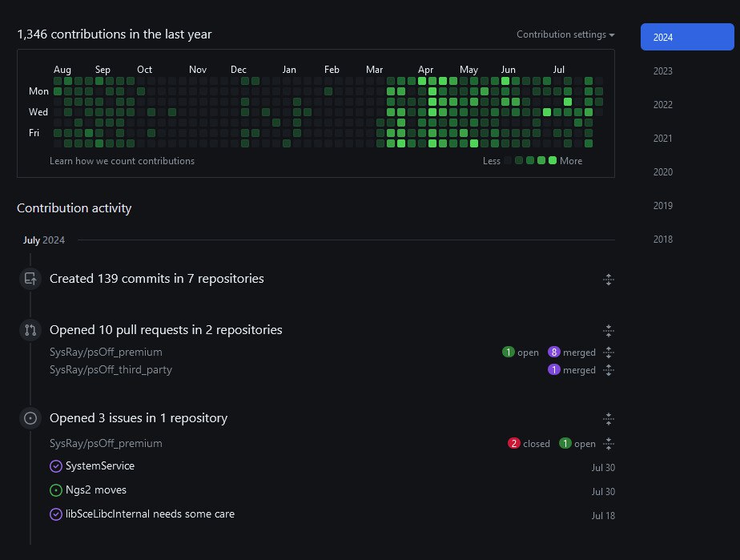Click the SystemService closed issue icon
This screenshot has width=740, height=560.
[x=56, y=466]
